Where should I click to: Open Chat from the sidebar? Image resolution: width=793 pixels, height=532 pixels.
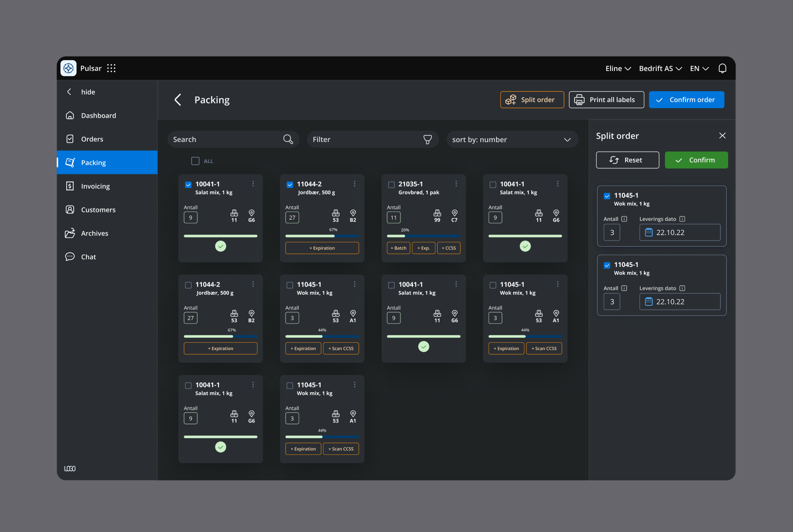point(70,256)
